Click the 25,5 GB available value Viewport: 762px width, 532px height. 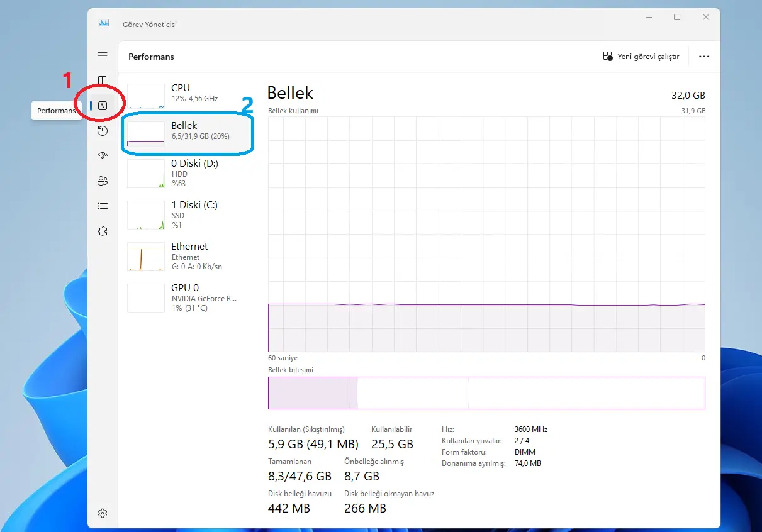click(x=392, y=444)
